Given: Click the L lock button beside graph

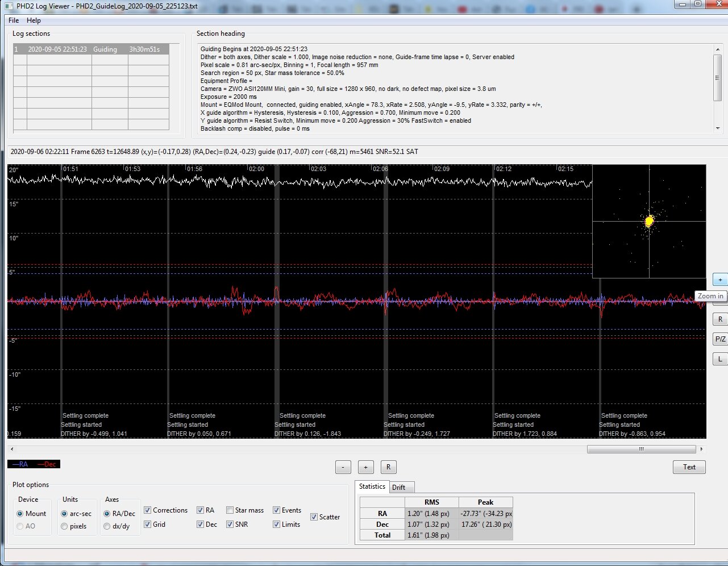Looking at the screenshot, I should (x=720, y=359).
